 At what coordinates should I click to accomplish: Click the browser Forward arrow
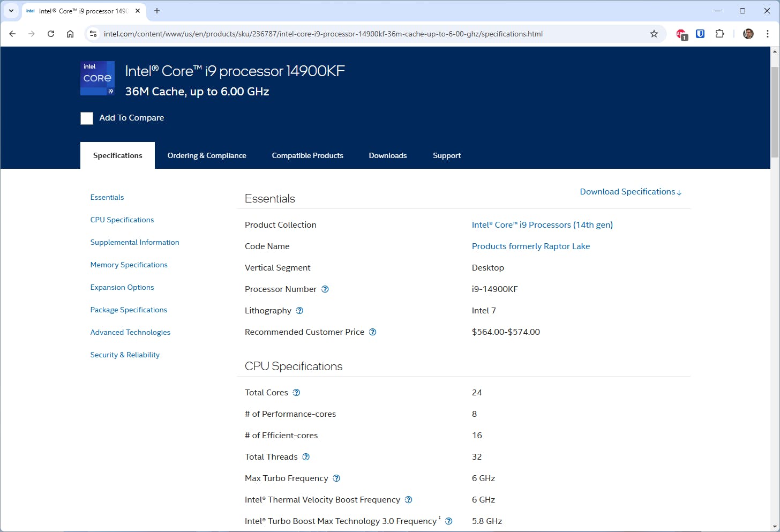32,34
